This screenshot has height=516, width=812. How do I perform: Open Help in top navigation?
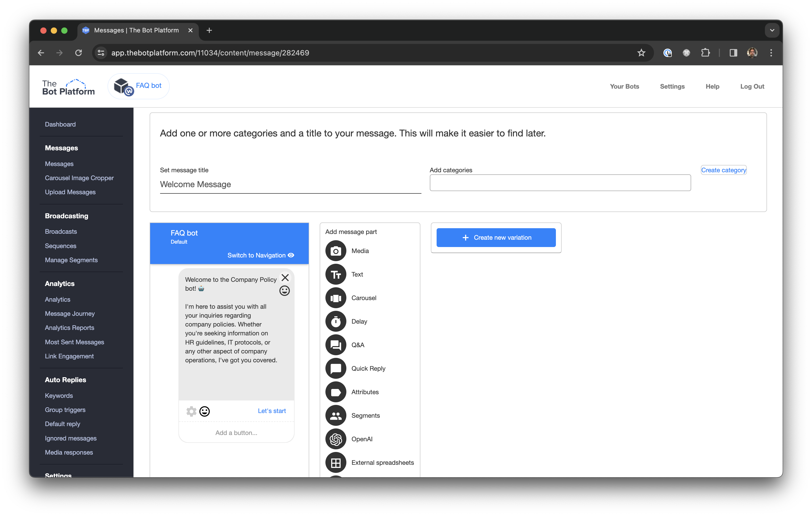coord(712,87)
